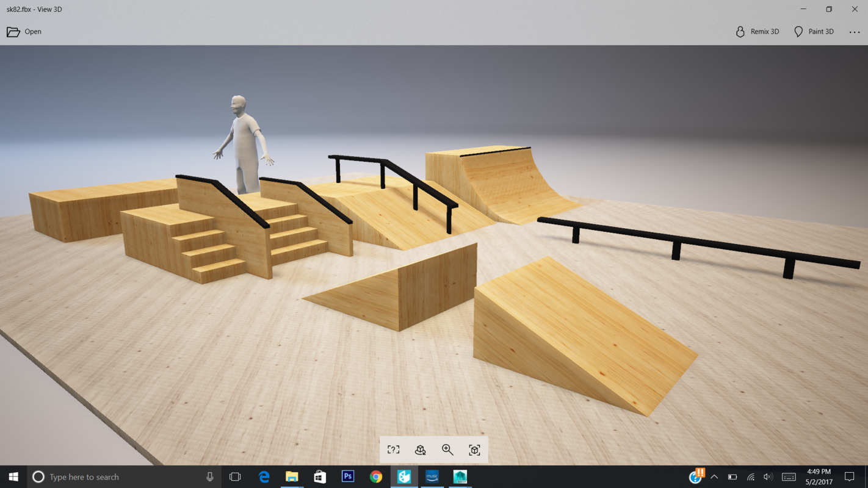This screenshot has width=868, height=488.
Task: Open Microsoft Edge from the taskbar
Action: tap(264, 476)
